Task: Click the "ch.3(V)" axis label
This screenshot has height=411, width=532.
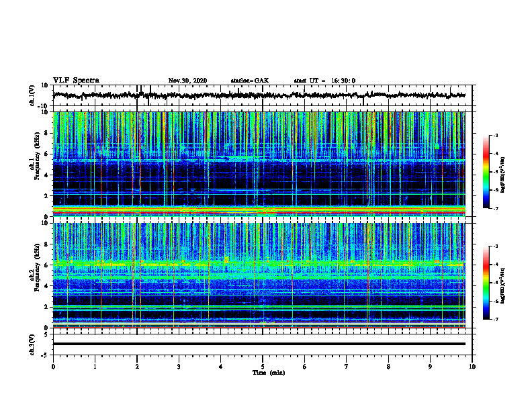Action: coord(32,345)
